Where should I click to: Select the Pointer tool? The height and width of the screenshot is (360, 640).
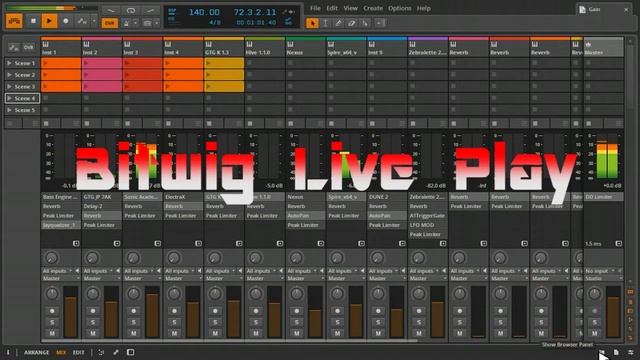312,23
